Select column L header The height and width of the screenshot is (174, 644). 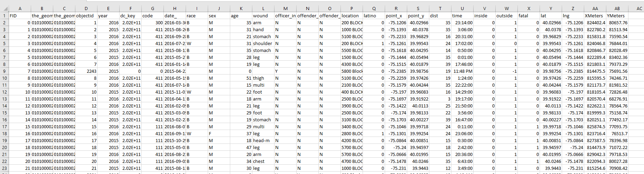tap(263, 9)
